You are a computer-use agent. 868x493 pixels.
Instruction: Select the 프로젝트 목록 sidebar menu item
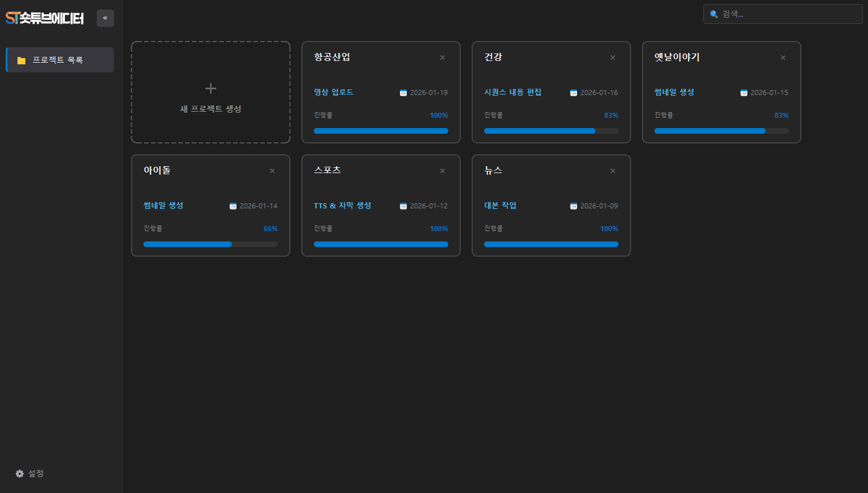[59, 59]
